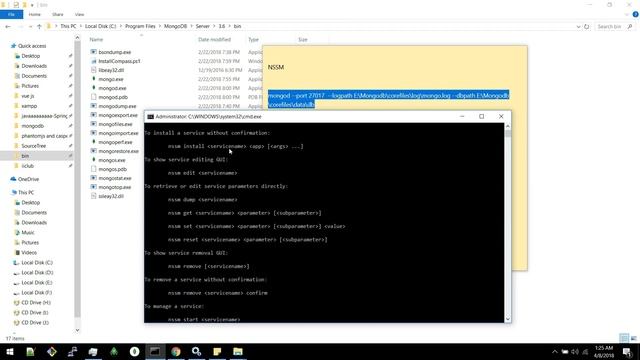Sort files by the Name column
This screenshot has height=360, width=640.
pos(96,40)
